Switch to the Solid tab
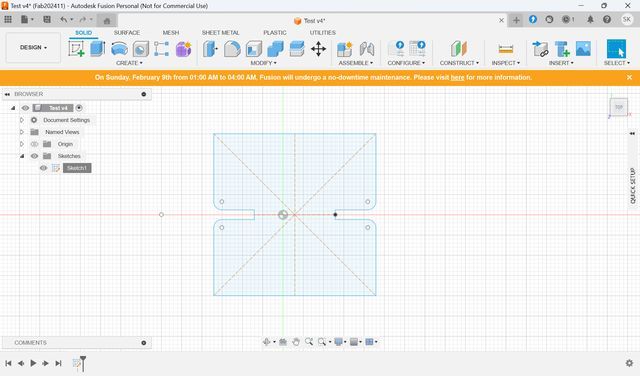Image resolution: width=640 pixels, height=376 pixels. (83, 33)
